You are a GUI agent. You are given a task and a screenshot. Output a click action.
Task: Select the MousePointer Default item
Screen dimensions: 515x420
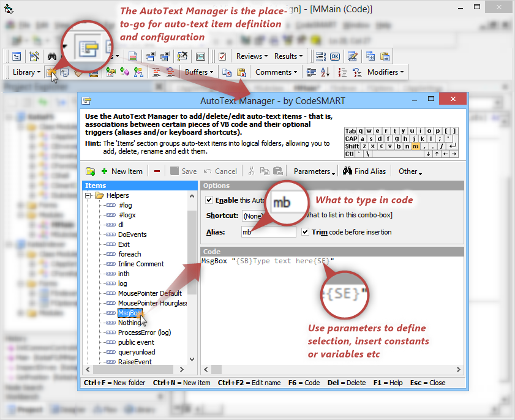tap(150, 293)
